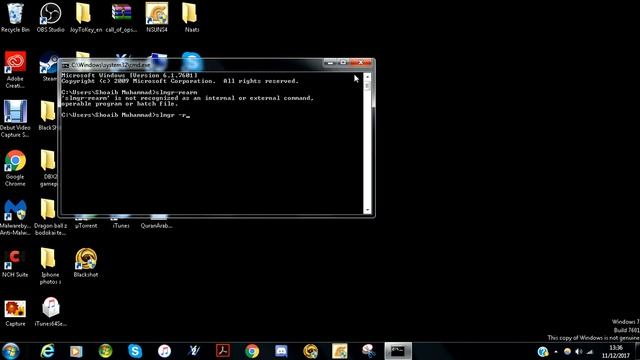Select the Malwarebytes Anti-Malware desktop icon

15,217
